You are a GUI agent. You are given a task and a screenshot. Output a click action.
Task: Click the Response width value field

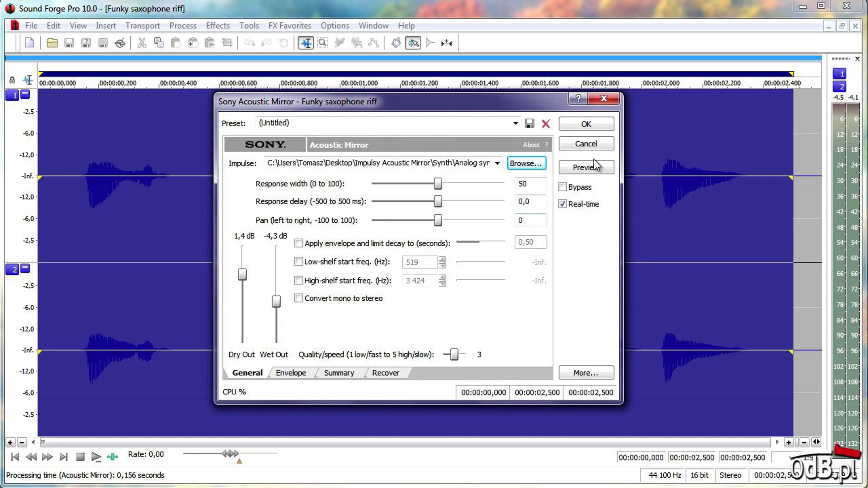pos(531,184)
